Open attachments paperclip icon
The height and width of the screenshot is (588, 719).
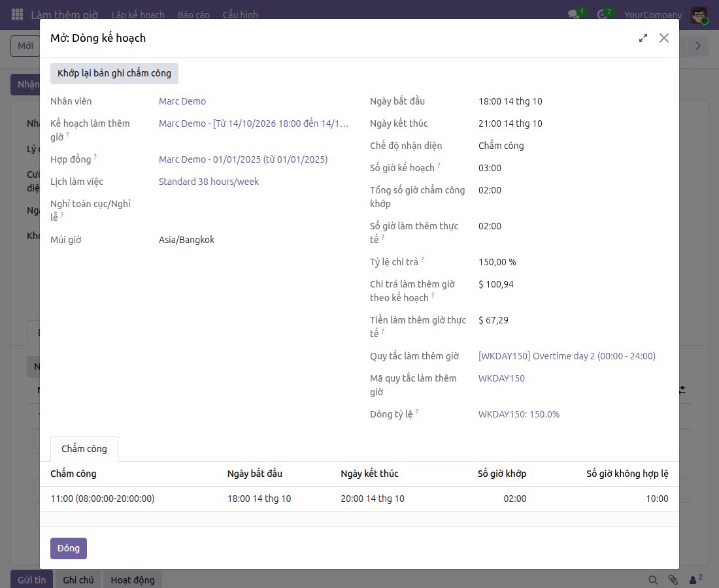point(673,580)
